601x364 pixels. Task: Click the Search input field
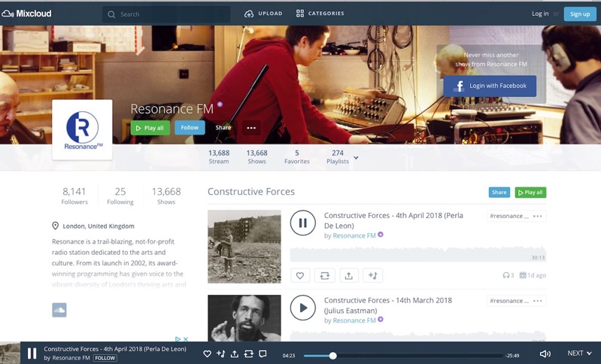pos(166,14)
